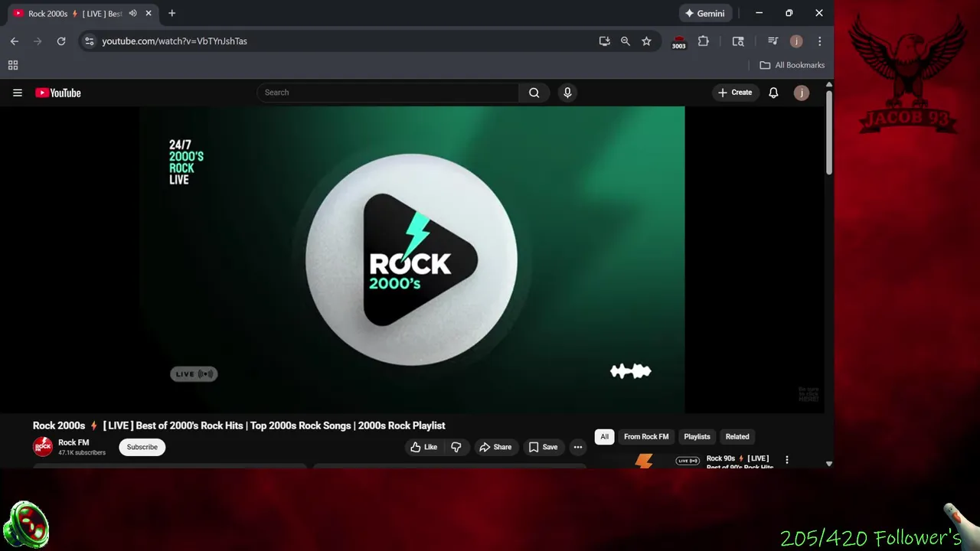The image size is (980, 551).
Task: Go to YouTube home via logo
Action: 58,93
